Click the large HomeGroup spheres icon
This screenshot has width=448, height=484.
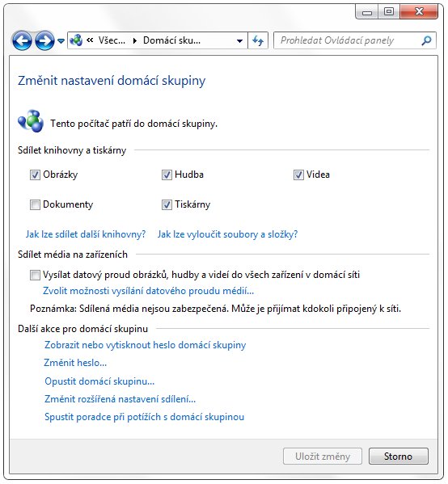point(31,121)
